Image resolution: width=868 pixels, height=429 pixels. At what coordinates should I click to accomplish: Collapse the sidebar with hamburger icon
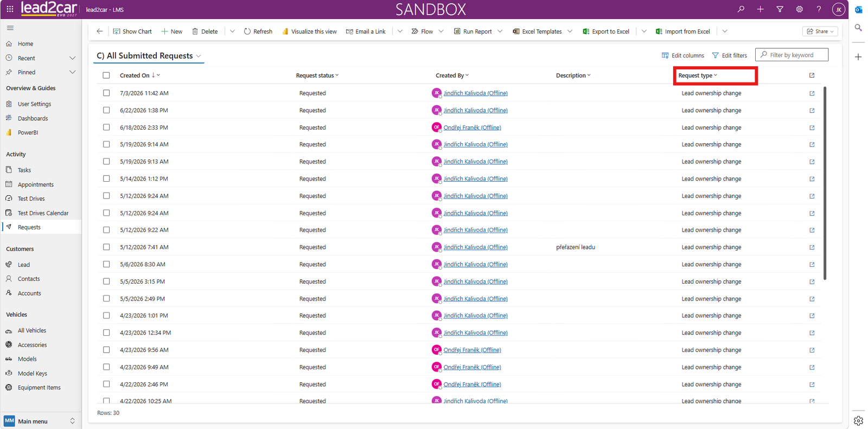click(10, 28)
